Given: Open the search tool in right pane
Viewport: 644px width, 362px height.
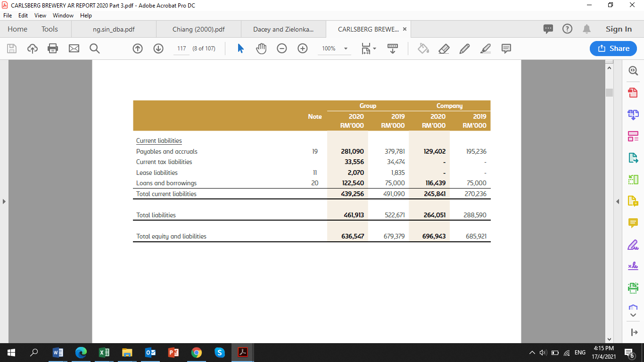Looking at the screenshot, I should click(x=633, y=71).
